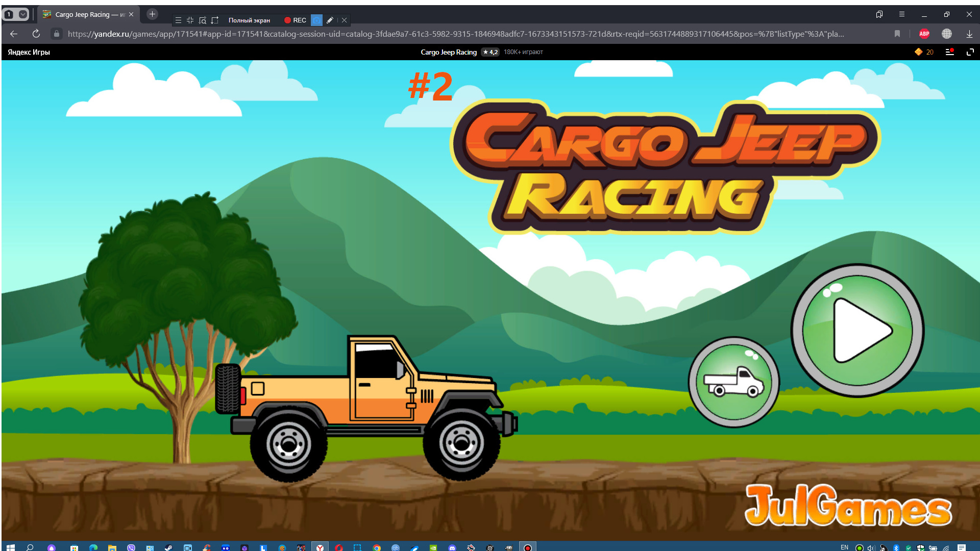Choose Полный экран capture mode
Screen dimensions: 980x551
[x=249, y=20]
